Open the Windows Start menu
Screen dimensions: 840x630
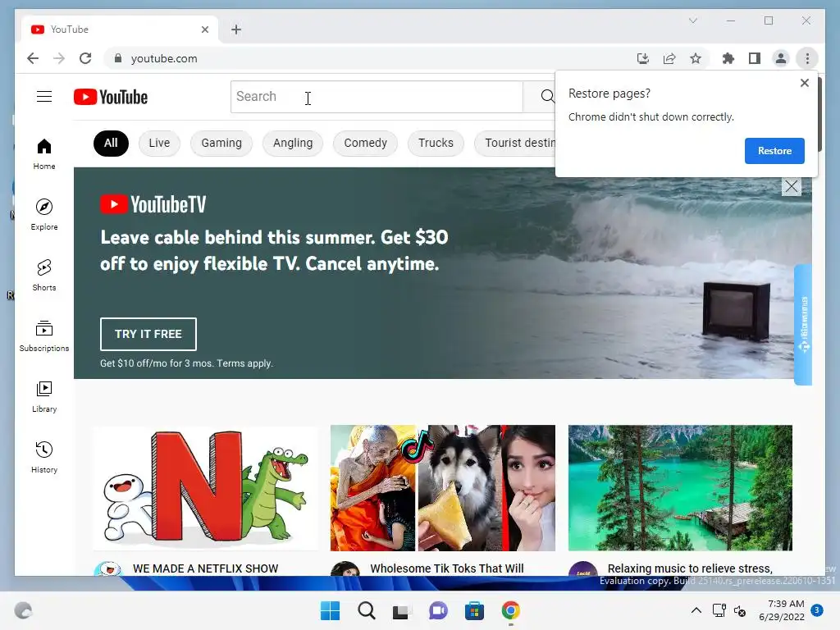pyautogui.click(x=330, y=610)
